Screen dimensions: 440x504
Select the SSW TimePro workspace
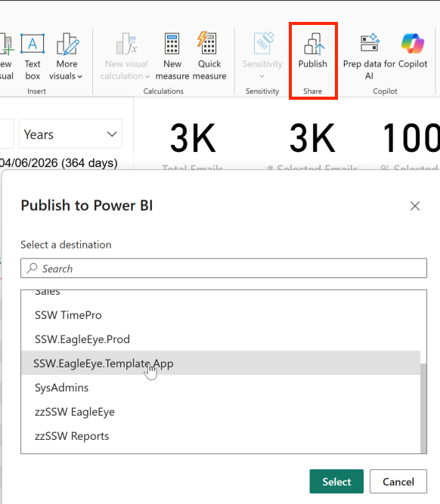coord(221,315)
